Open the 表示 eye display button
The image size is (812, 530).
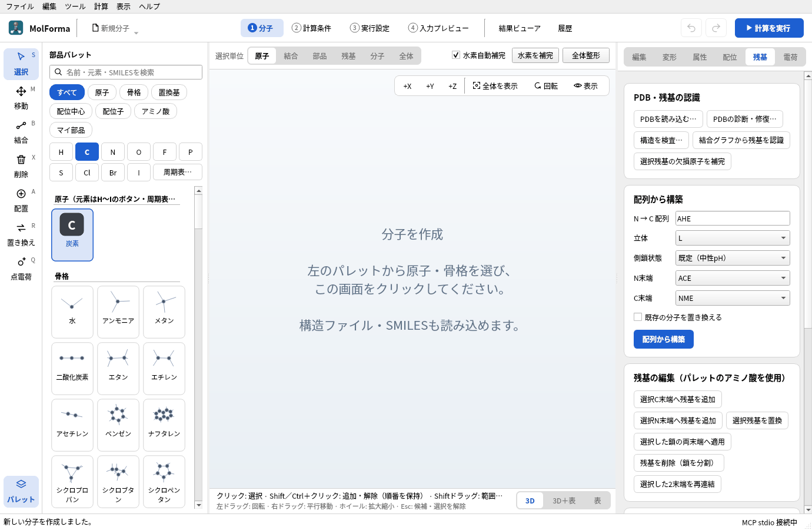585,86
